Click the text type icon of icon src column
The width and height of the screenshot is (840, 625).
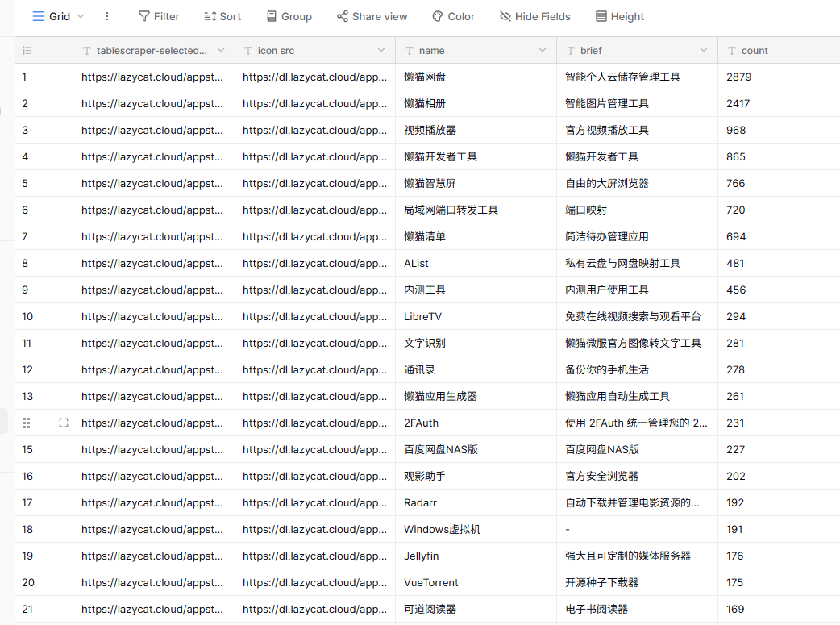248,51
